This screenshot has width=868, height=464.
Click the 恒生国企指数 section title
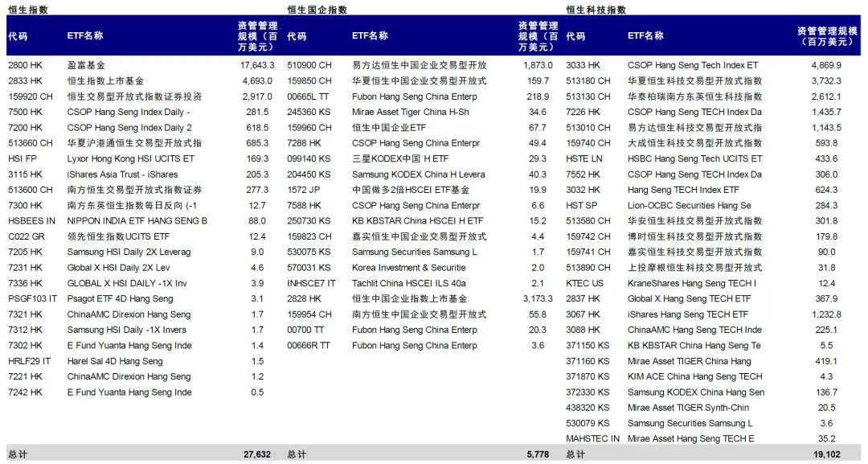317,10
